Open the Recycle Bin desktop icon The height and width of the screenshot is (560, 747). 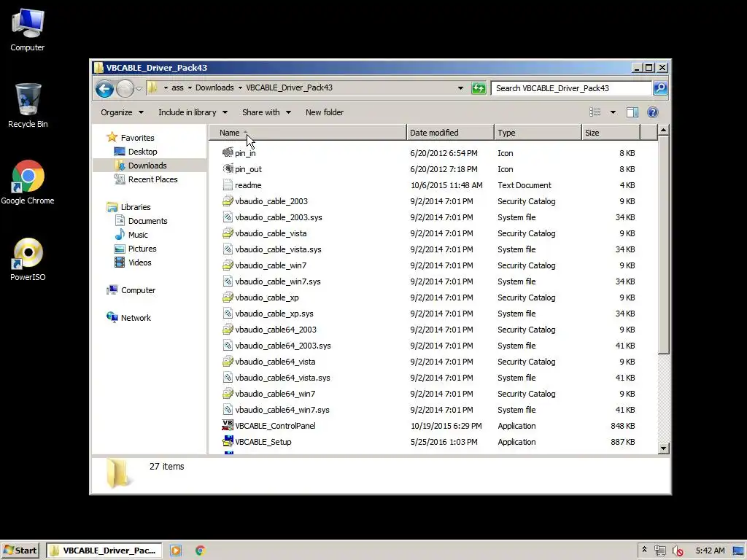pos(28,106)
